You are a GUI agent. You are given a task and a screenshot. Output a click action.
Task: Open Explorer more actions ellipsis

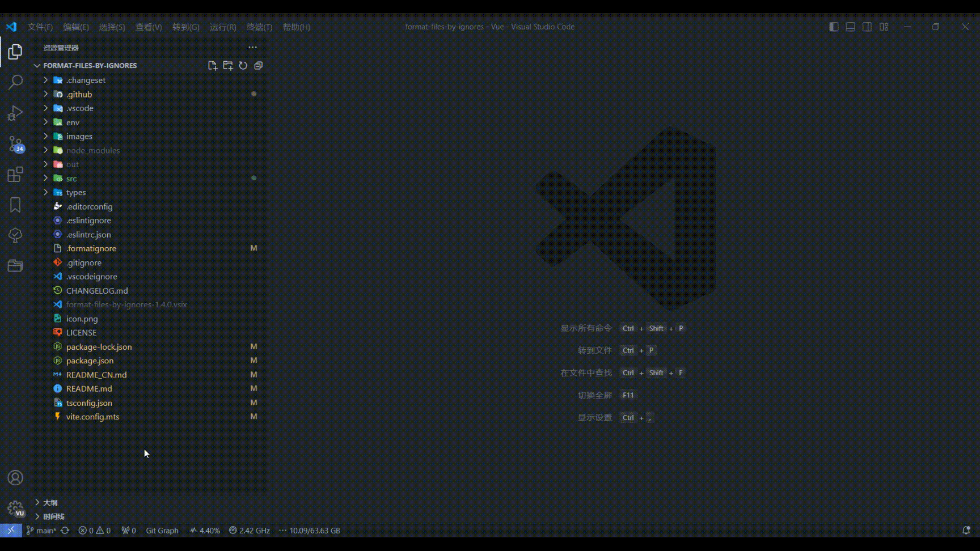click(252, 48)
